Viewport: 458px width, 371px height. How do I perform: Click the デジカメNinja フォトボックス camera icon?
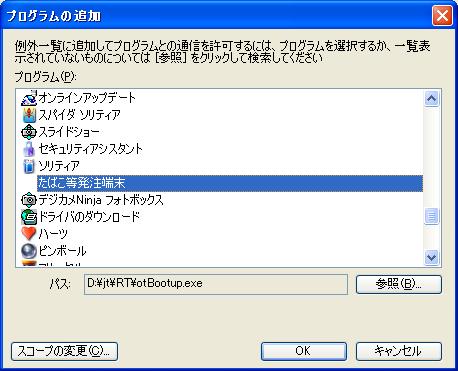coord(29,200)
